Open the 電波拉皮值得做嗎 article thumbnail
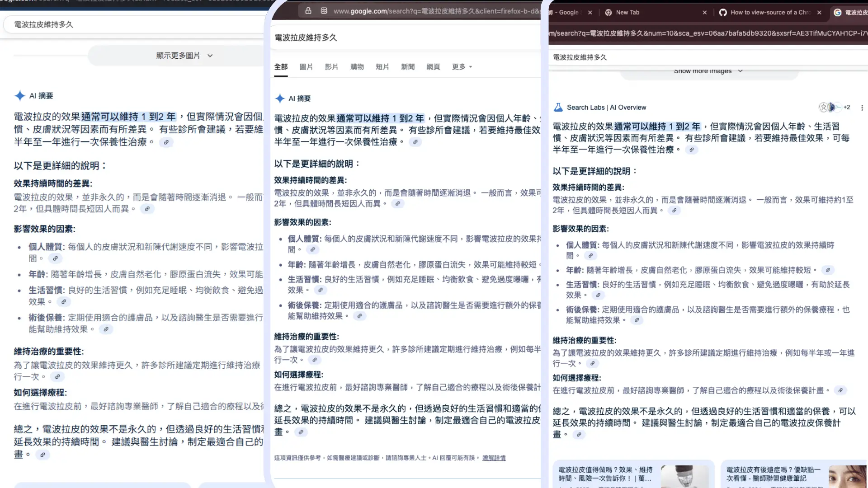Viewport: 868px width, 488px height. [684, 477]
